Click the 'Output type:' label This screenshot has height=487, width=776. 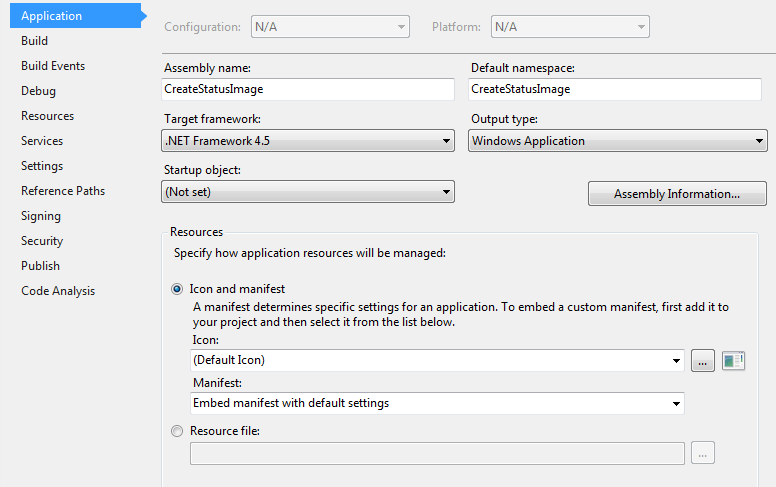[504, 119]
